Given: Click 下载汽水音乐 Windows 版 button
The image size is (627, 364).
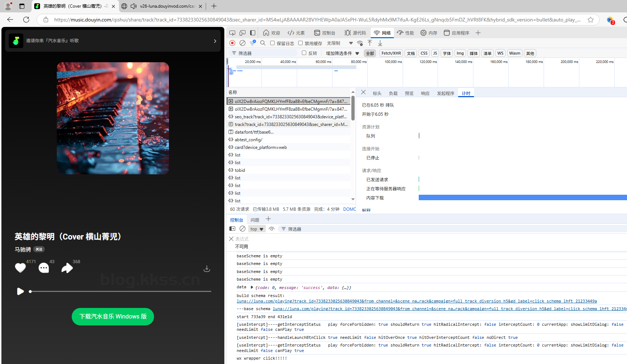Looking at the screenshot, I should [x=113, y=316].
